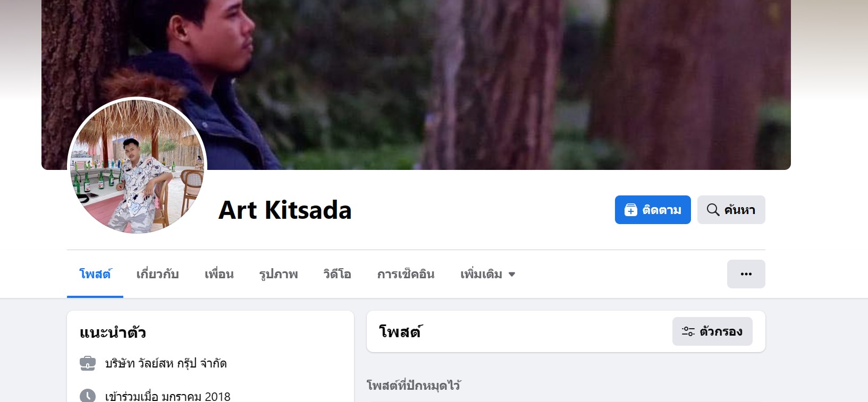
Task: Click the briefcase workplace icon
Action: click(88, 363)
